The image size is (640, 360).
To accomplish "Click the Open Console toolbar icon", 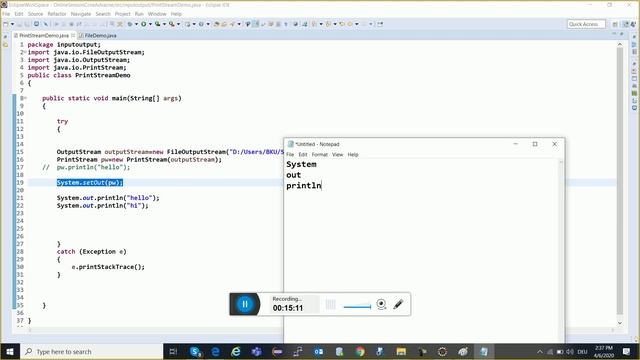I will click(x=36, y=24).
